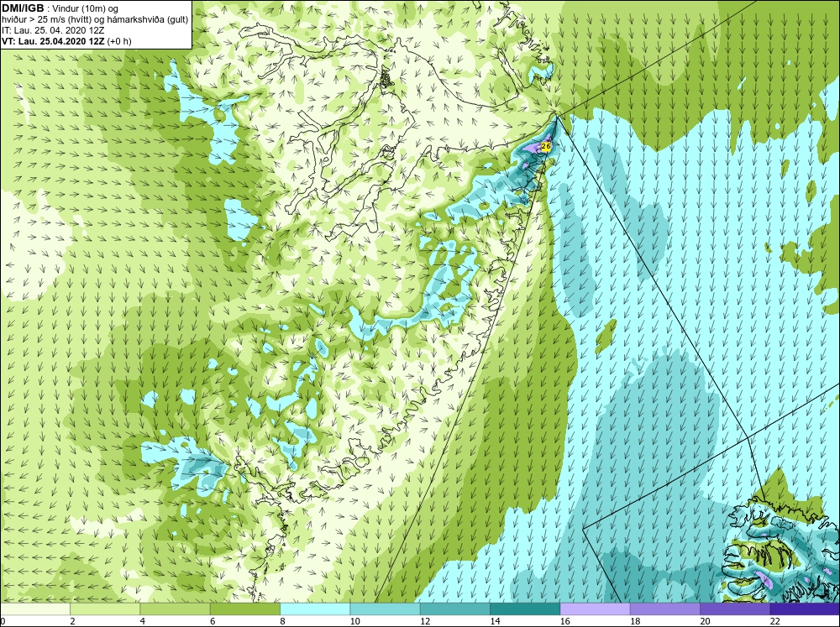The image size is (840, 627).
Task: Click the 16–18 m/s legend color swatch
Action: [x=595, y=609]
